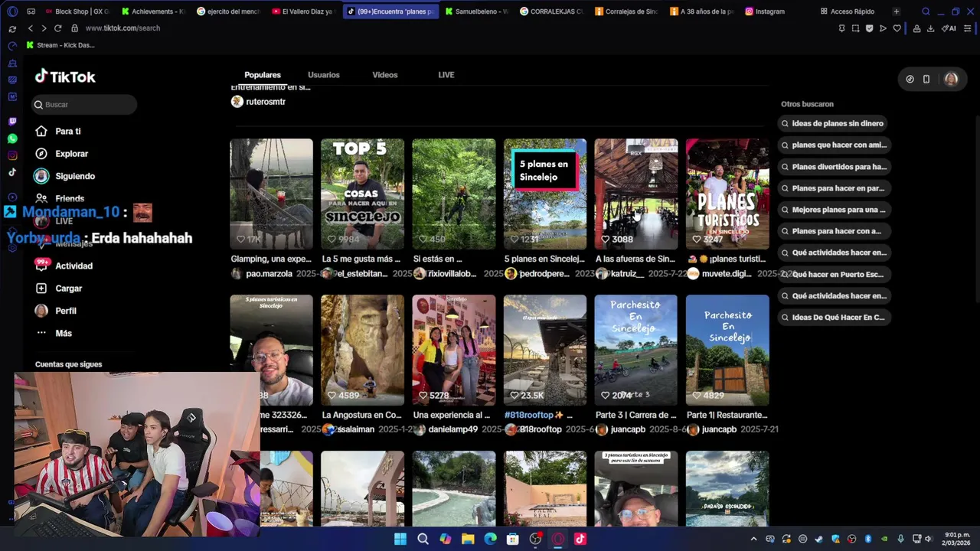
Task: Open browser downloads icon
Action: pos(930,28)
